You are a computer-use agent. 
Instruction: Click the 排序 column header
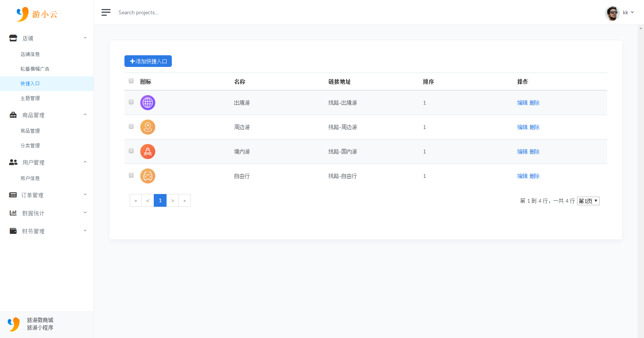click(428, 82)
